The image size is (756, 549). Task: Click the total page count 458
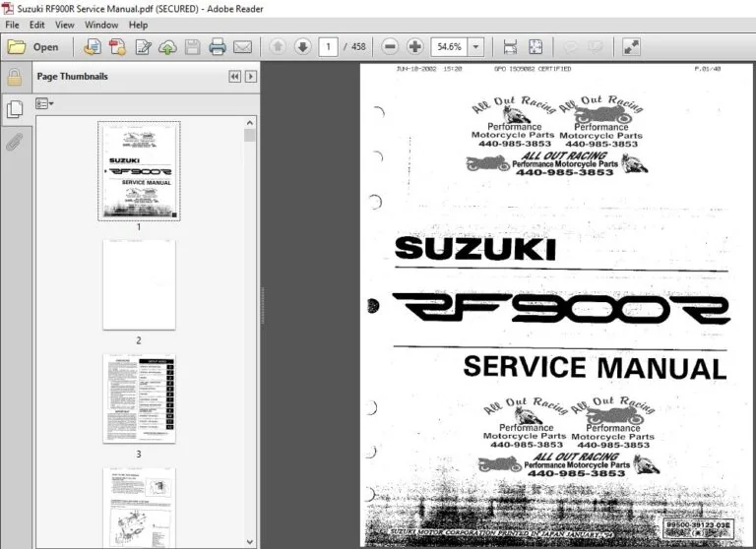358,47
